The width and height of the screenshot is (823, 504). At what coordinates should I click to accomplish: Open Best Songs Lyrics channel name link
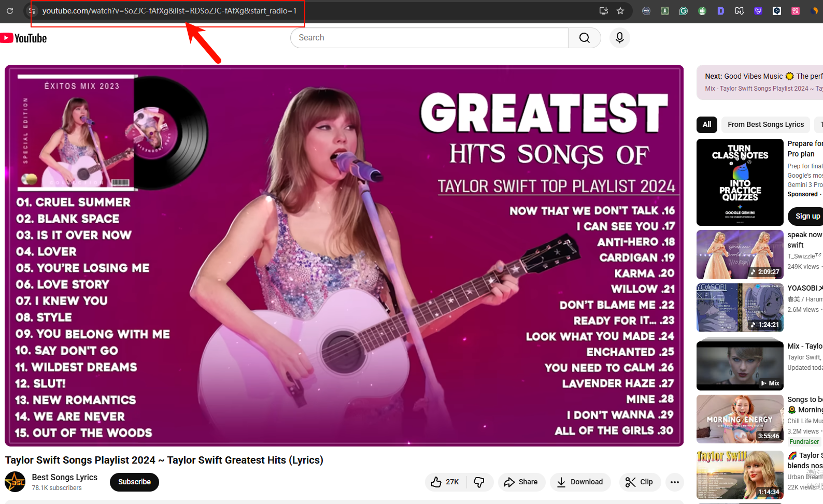[x=65, y=477]
